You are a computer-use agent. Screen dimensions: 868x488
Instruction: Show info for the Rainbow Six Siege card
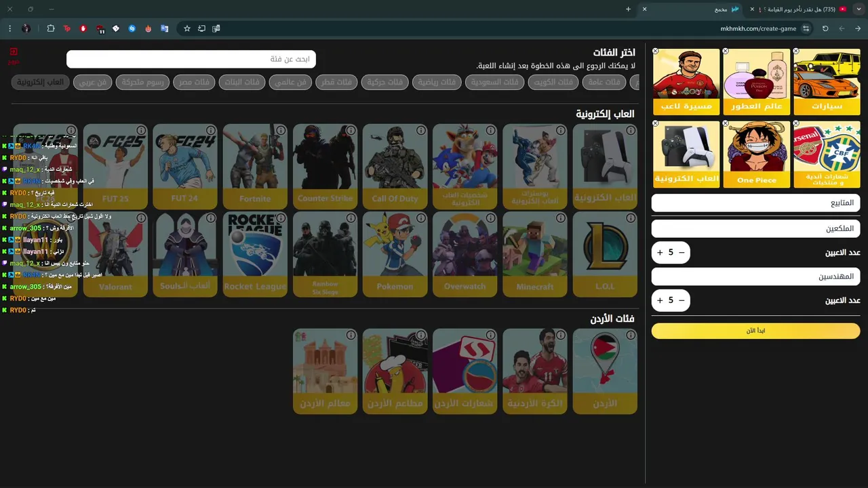351,218
